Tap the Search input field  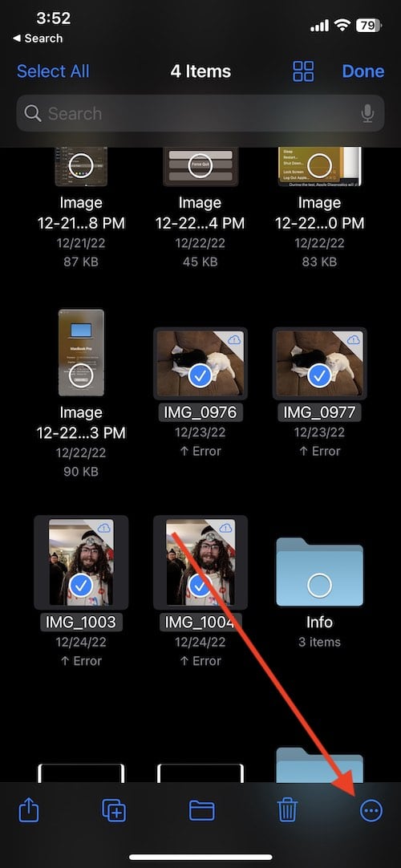click(200, 113)
